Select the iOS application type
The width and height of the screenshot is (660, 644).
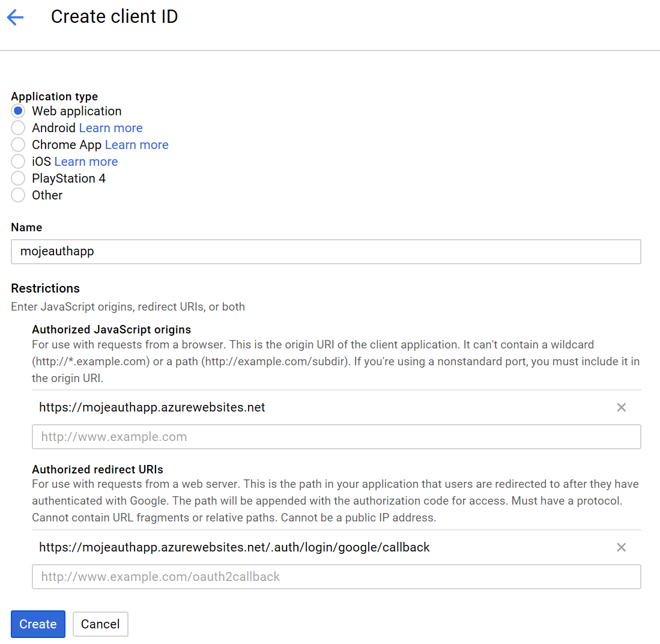[x=18, y=162]
